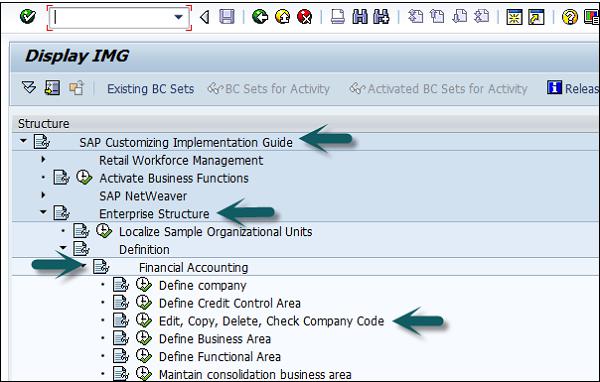Open the command field history dropdown
600x382 pixels.
pos(178,17)
